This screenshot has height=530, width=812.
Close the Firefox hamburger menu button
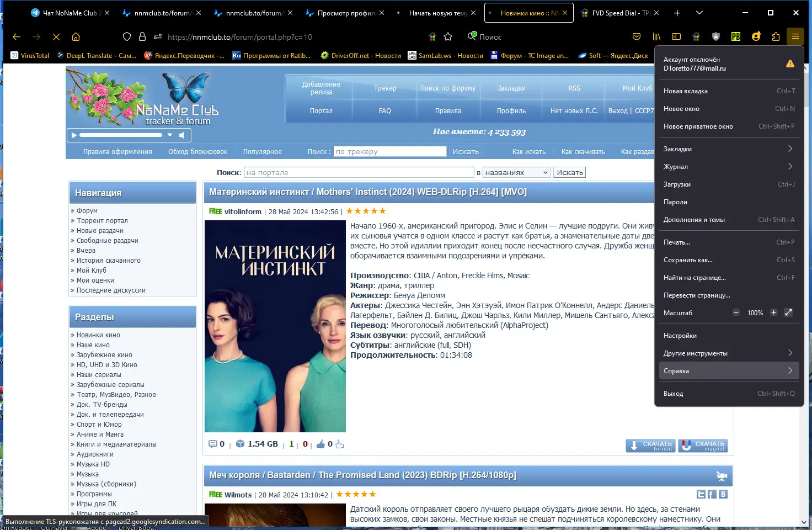click(x=795, y=37)
